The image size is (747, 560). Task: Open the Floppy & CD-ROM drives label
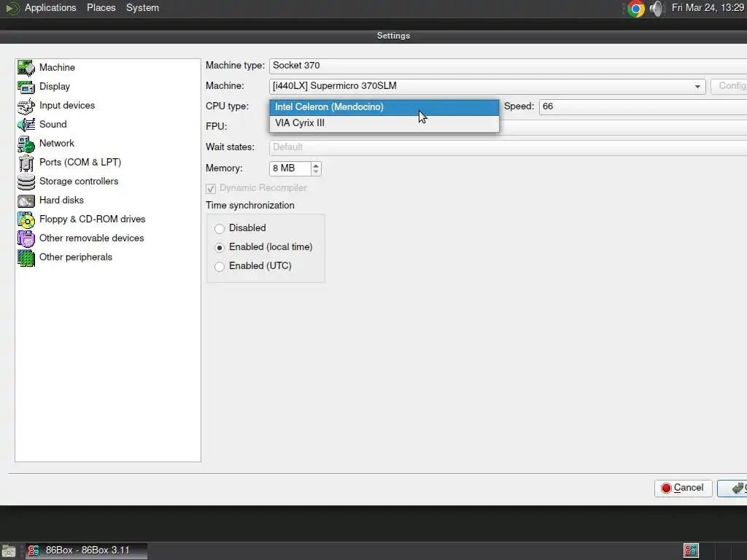tap(93, 219)
